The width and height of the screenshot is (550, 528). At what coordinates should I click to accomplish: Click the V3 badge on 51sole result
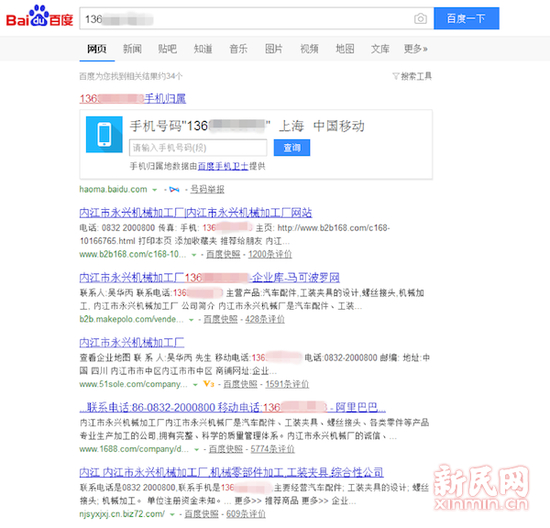pyautogui.click(x=209, y=384)
